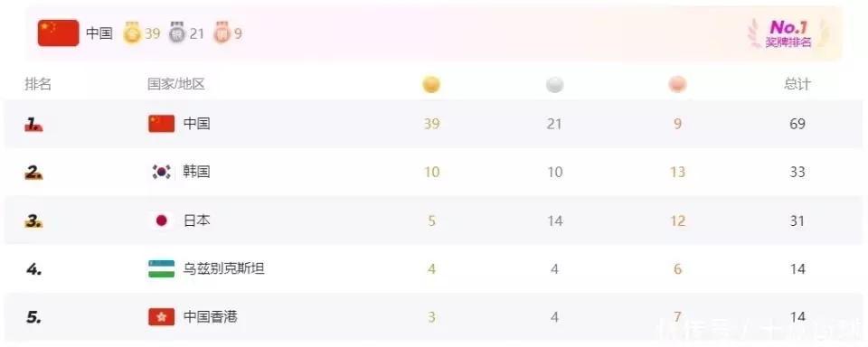
Task: Click the bronze medal column header icon
Action: point(677,85)
